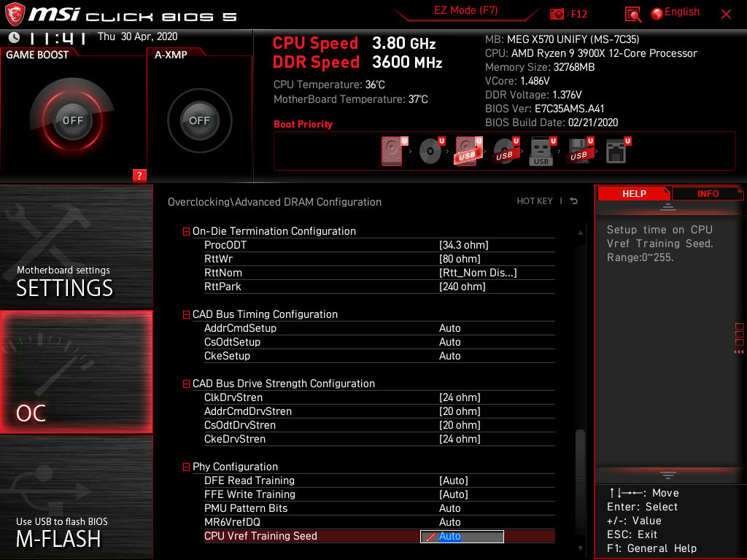747x560 pixels.
Task: Open ClkDrvStren value dropdown
Action: pos(460,397)
